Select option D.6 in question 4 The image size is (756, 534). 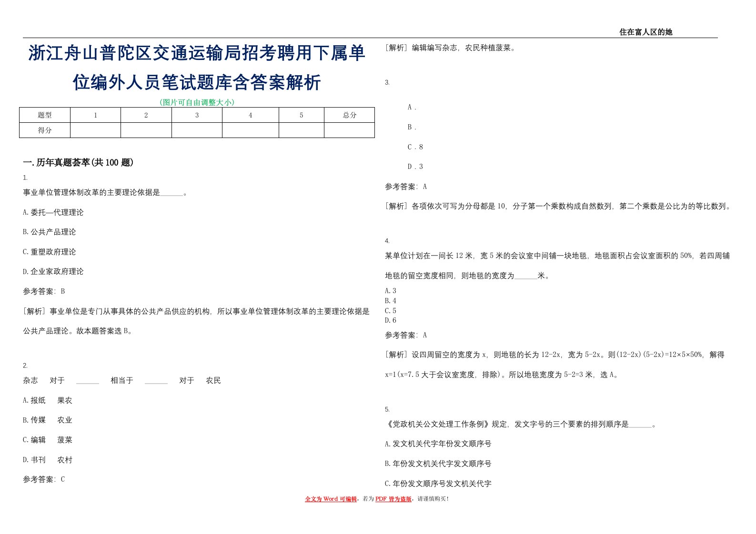[391, 320]
